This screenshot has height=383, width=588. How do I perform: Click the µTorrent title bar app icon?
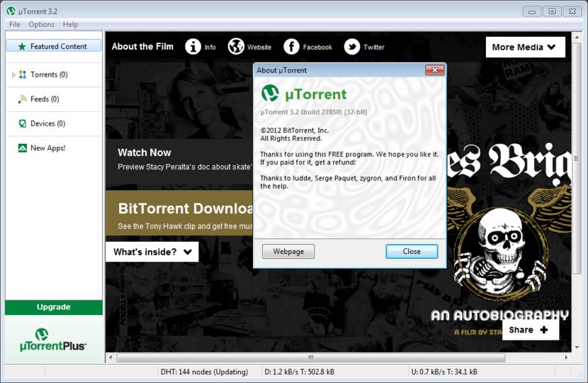(x=11, y=11)
